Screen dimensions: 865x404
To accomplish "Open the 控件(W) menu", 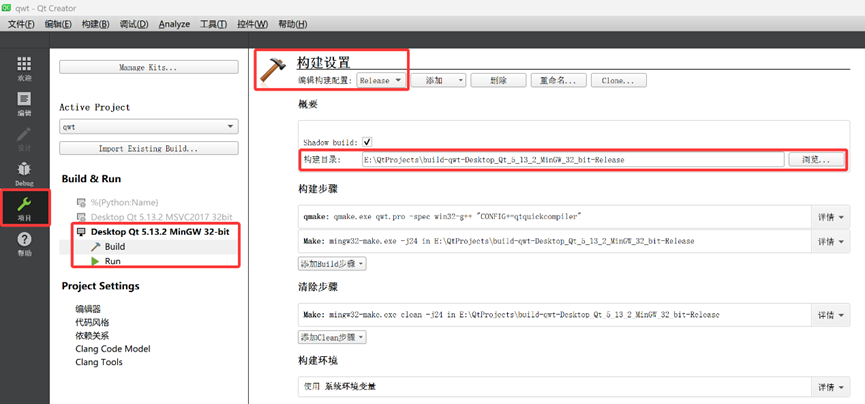I will [252, 24].
